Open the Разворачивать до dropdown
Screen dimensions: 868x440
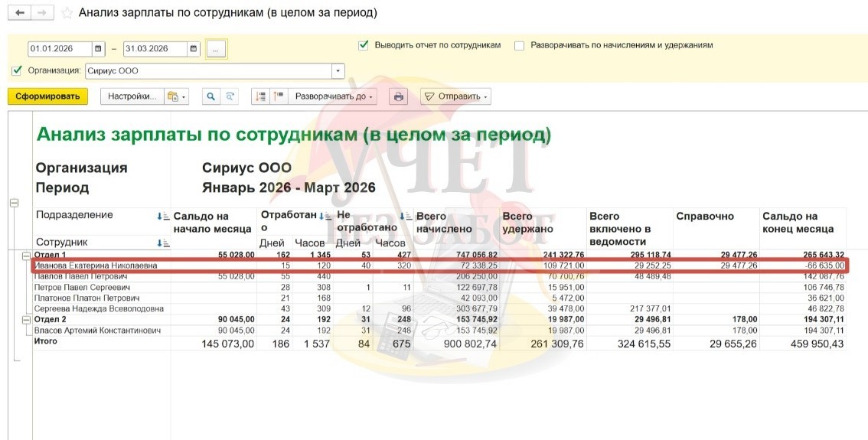[x=334, y=96]
